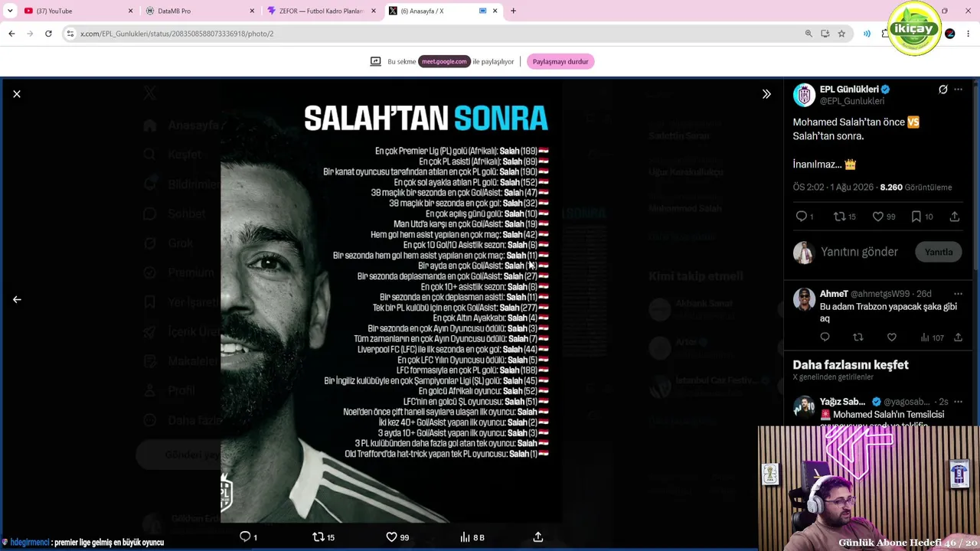Image resolution: width=980 pixels, height=551 pixels.
Task: Open Grok icon beside the EPL Günlükleri header
Action: (x=943, y=90)
